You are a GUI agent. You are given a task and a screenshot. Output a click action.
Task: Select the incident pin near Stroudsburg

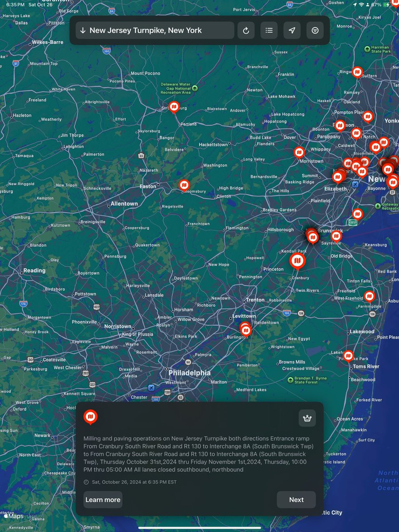[174, 107]
